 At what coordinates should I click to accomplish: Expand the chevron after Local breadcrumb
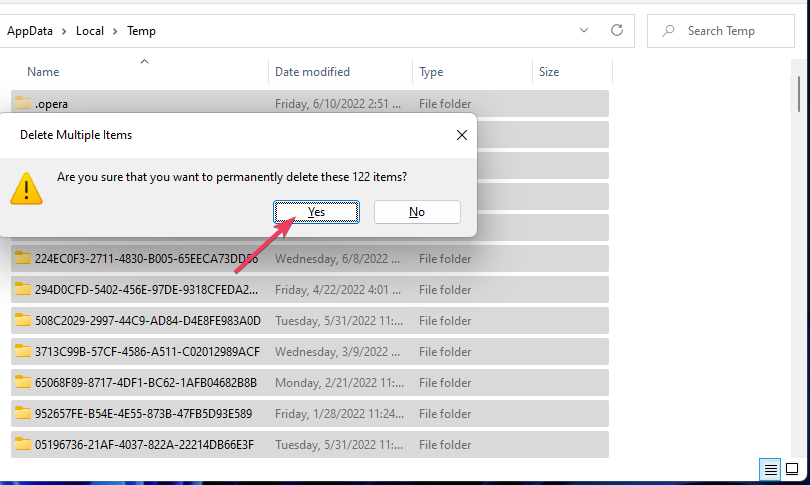[x=115, y=32]
